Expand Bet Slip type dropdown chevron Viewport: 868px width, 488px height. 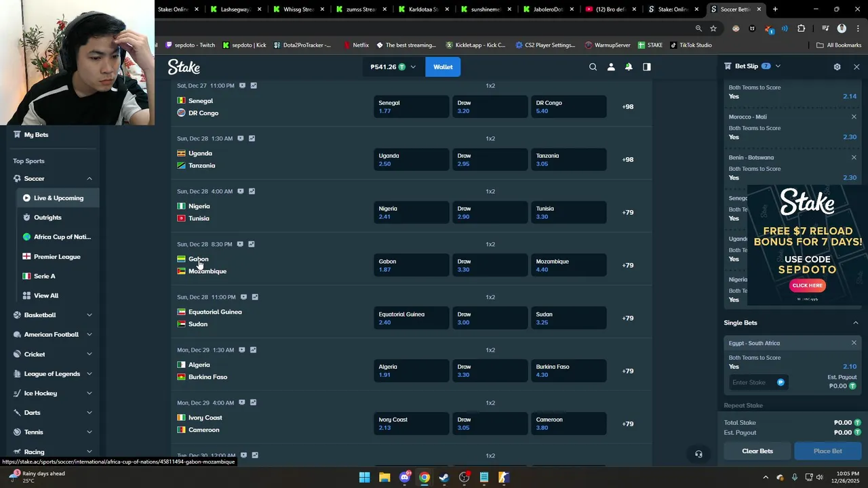click(778, 66)
